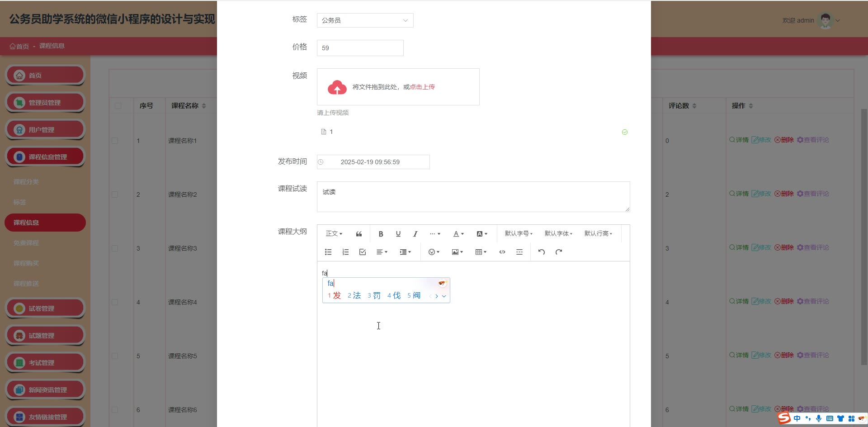Image resolution: width=868 pixels, height=427 pixels.
Task: Insert a blockquote with the quote icon
Action: click(x=359, y=234)
